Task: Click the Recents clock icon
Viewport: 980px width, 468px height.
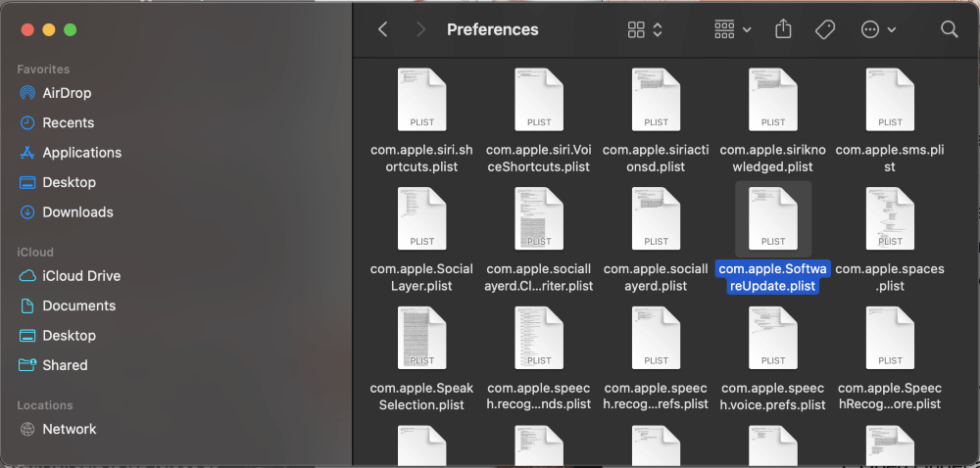Action: tap(27, 123)
